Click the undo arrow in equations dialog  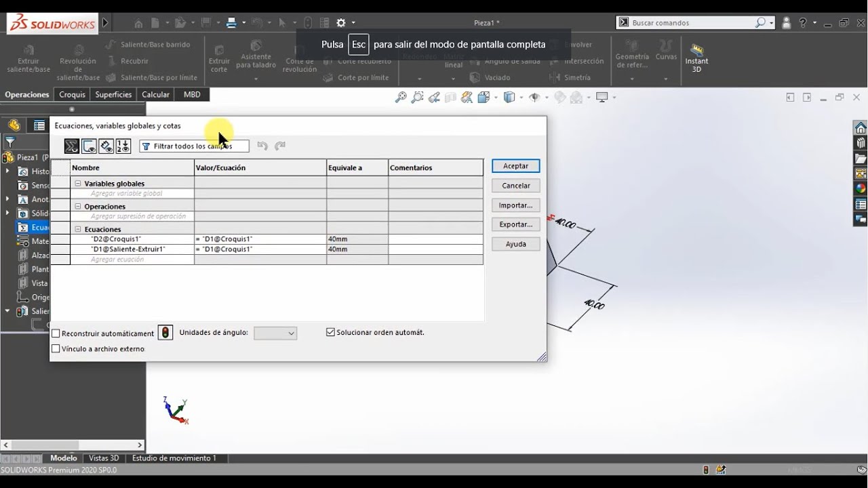262,146
